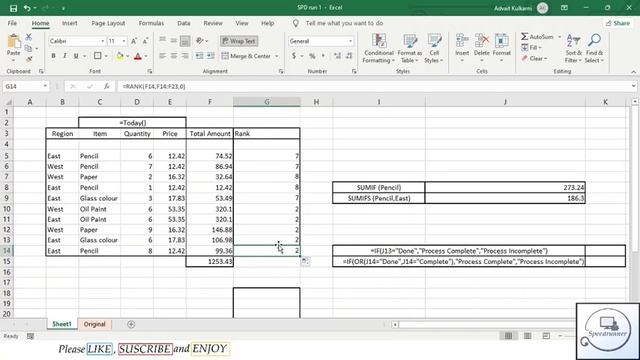Toggle Italic formatting
The image size is (640, 360).
pyautogui.click(x=64, y=56)
